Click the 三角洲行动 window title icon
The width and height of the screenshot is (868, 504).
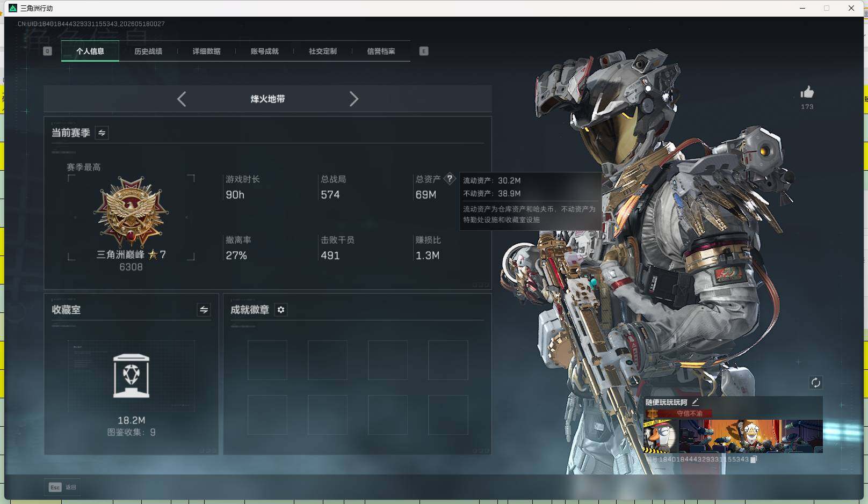click(13, 8)
